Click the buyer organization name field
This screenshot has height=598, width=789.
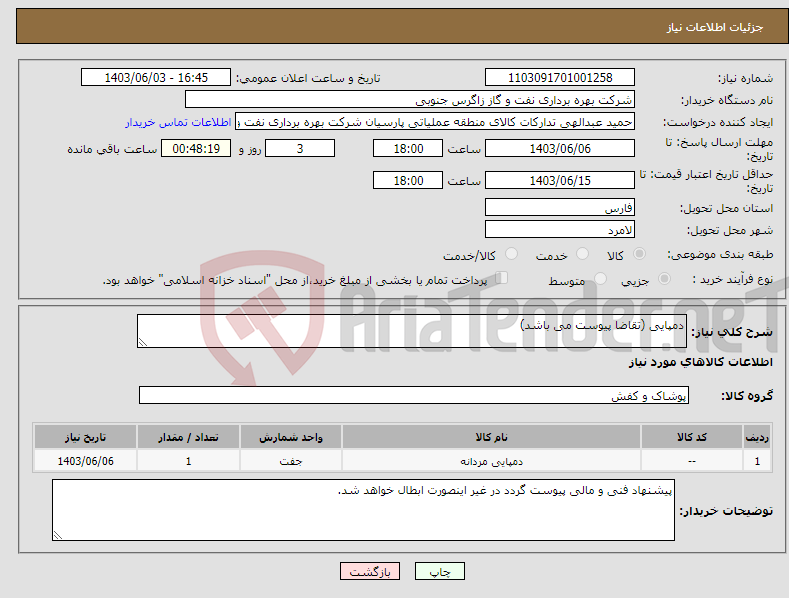(x=410, y=100)
